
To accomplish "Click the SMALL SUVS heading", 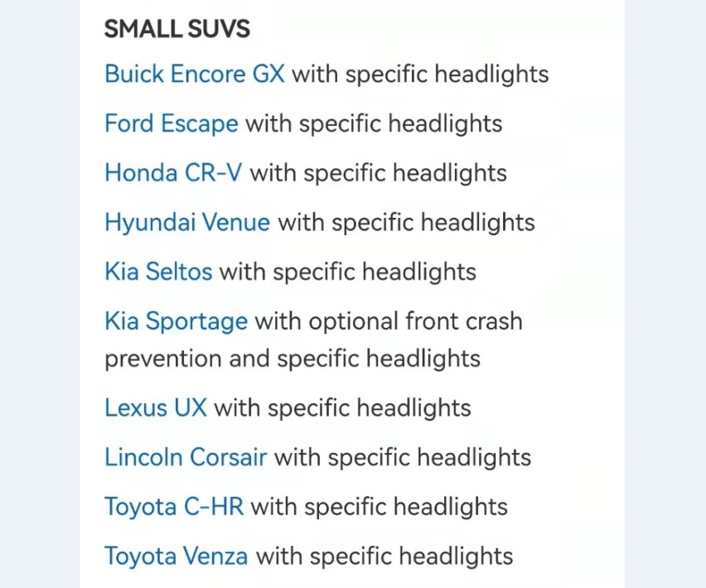I will point(177,29).
